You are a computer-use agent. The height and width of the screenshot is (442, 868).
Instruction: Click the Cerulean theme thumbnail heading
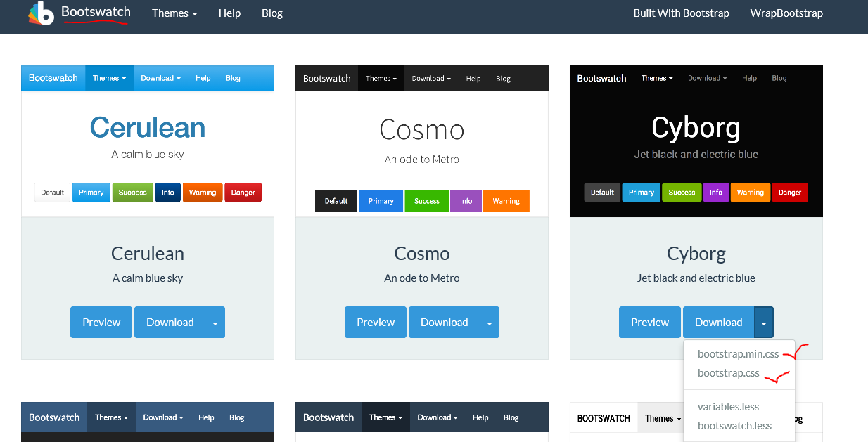tap(148, 127)
